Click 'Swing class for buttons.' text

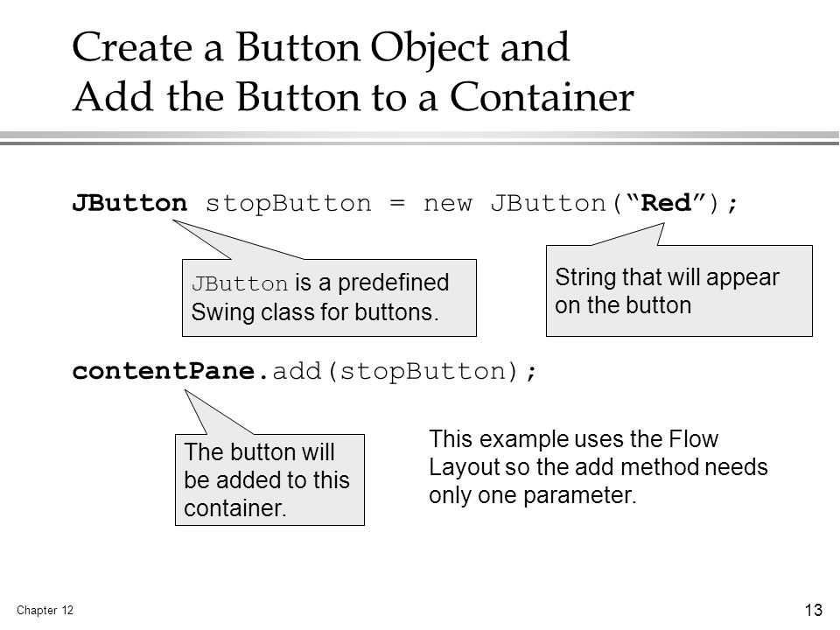[315, 312]
